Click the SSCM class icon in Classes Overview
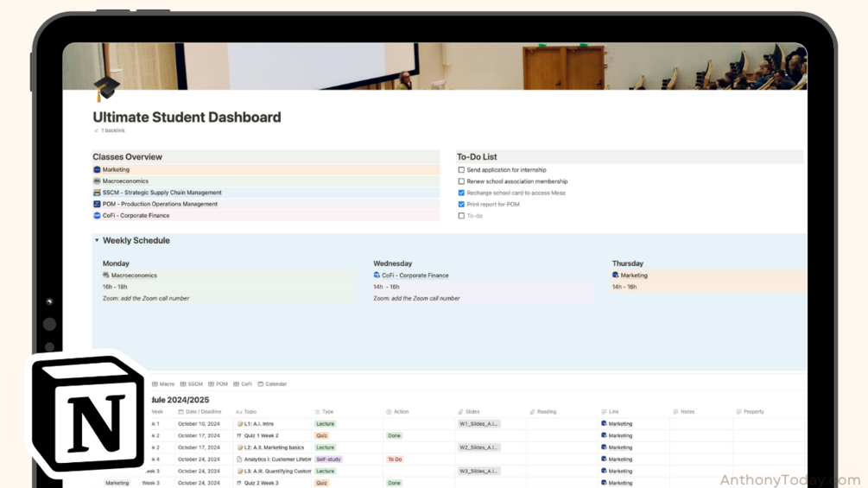Viewport: 868px width, 488px height. [x=97, y=193]
